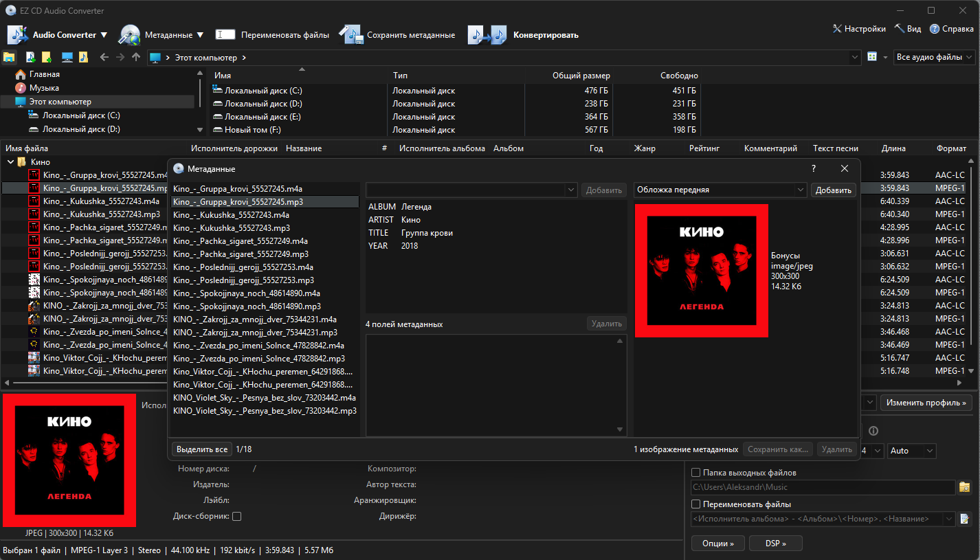Change the file view layout icon
The image size is (980, 560).
pyautogui.click(x=872, y=57)
